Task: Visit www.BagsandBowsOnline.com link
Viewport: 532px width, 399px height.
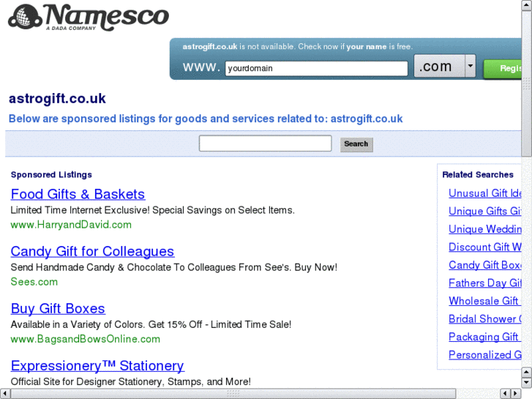Action: tap(85, 339)
